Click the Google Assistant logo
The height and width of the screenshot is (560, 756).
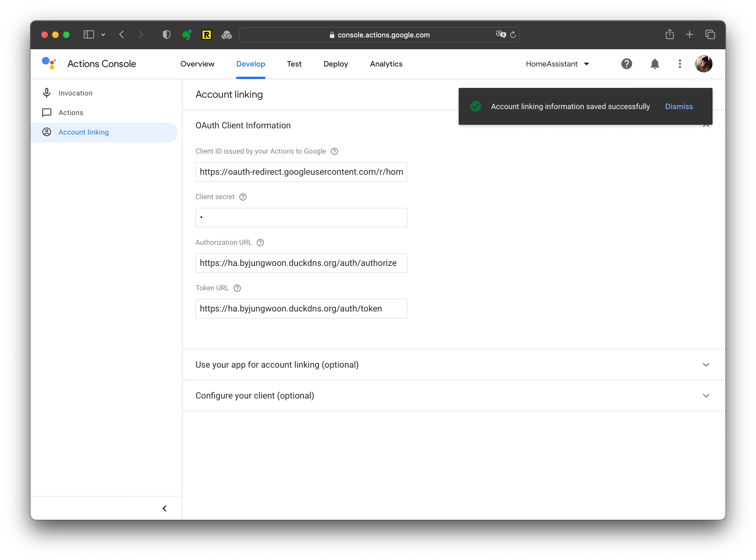click(x=49, y=63)
